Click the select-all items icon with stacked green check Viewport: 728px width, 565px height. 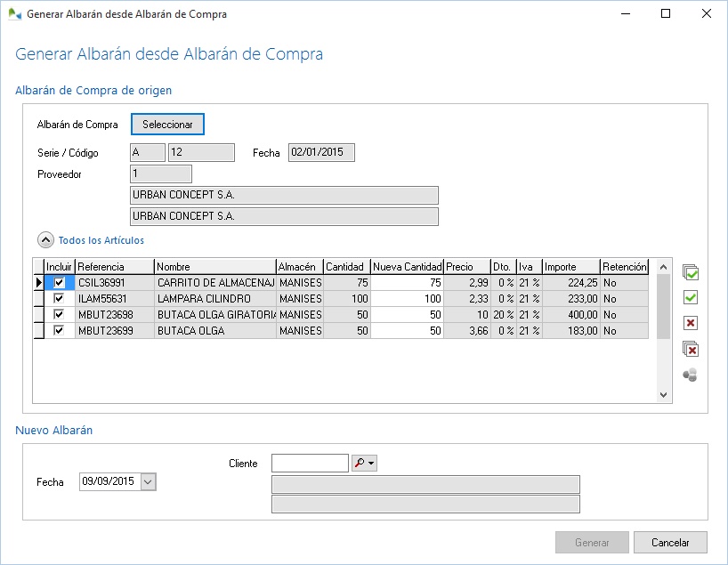690,272
